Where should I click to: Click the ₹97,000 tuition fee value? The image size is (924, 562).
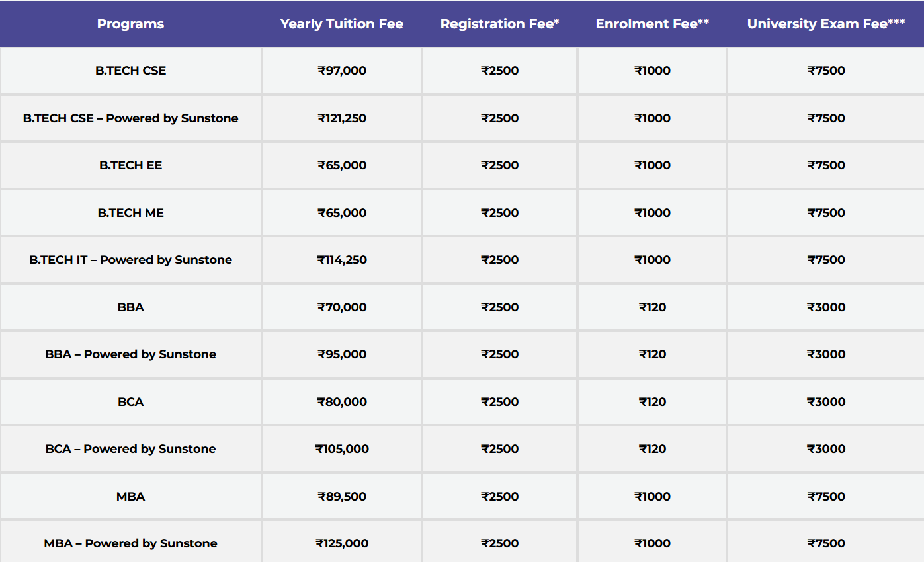coord(341,71)
